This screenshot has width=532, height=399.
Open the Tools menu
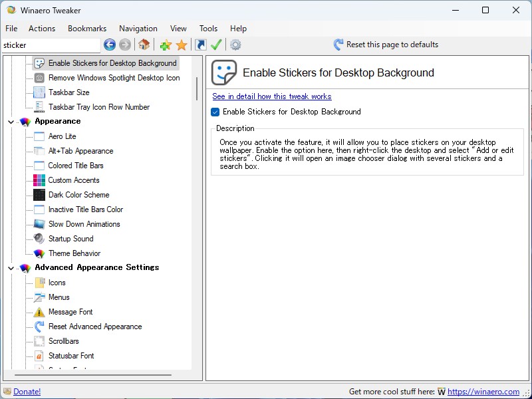pyautogui.click(x=208, y=29)
